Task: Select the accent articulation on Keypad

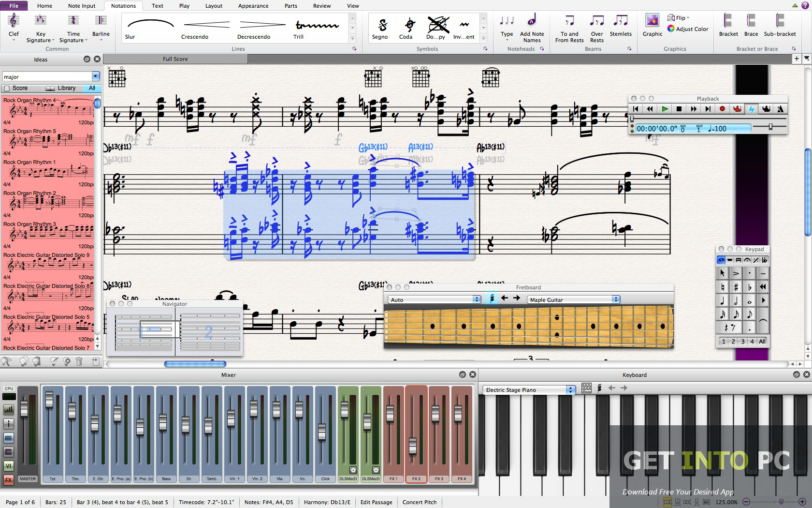Action: pyautogui.click(x=736, y=273)
